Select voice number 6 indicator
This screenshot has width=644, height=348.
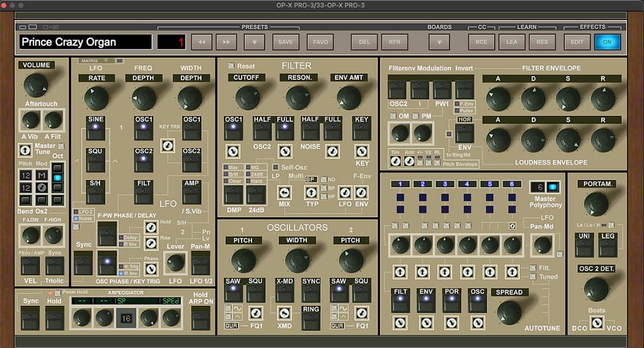[512, 184]
